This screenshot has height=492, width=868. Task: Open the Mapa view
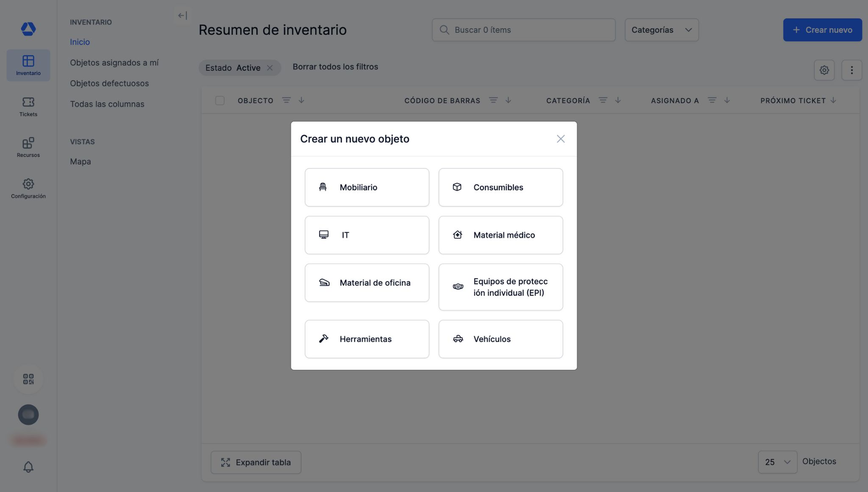[81, 162]
